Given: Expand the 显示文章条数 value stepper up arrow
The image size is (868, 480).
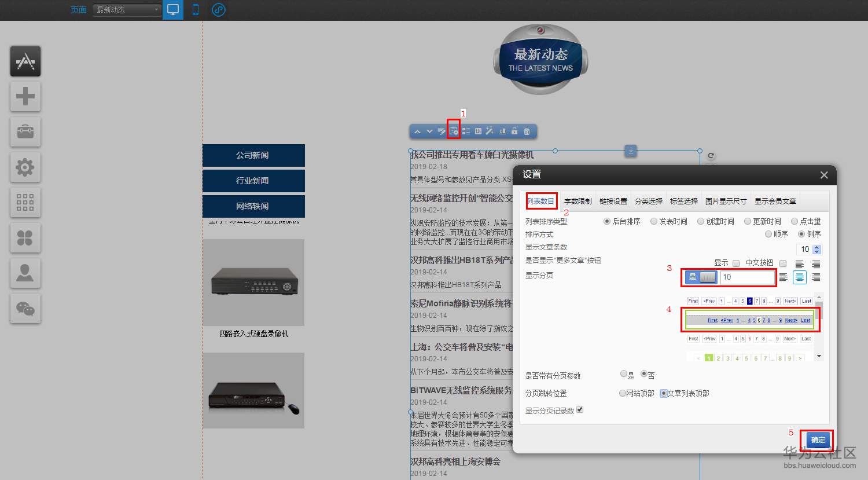Looking at the screenshot, I should (x=817, y=247).
